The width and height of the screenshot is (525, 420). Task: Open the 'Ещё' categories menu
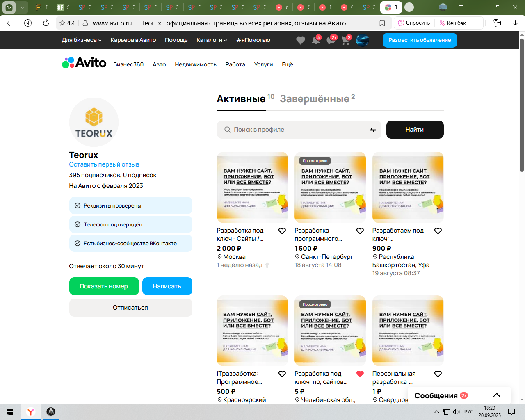288,64
